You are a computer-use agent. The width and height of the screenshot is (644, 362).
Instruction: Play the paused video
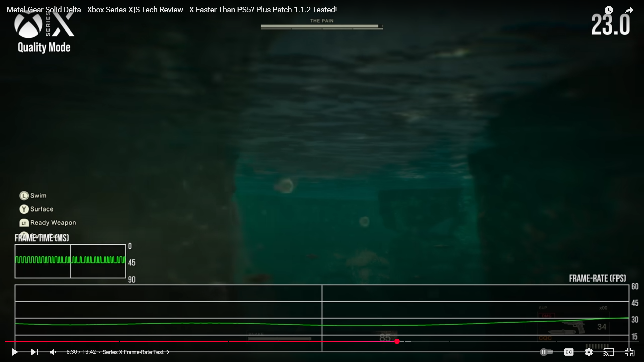[14, 352]
